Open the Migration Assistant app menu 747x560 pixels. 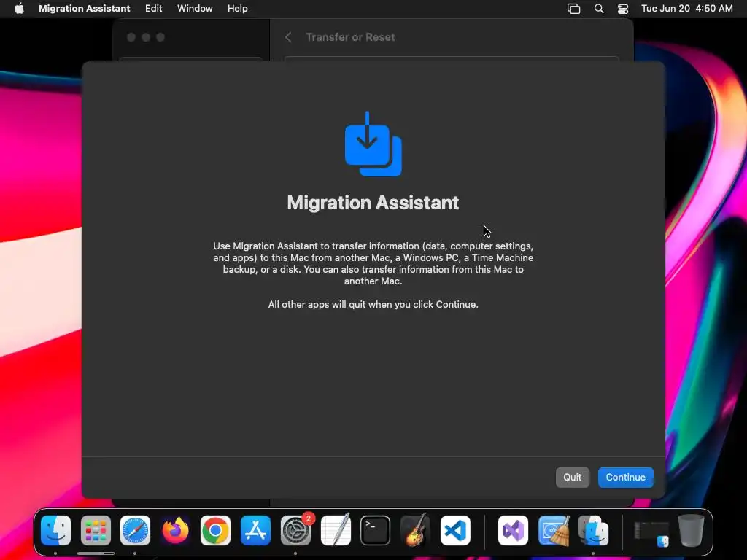85,9
